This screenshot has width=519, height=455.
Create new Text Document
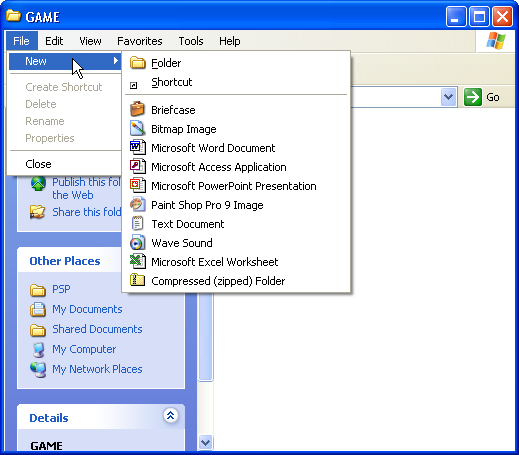pos(236,224)
